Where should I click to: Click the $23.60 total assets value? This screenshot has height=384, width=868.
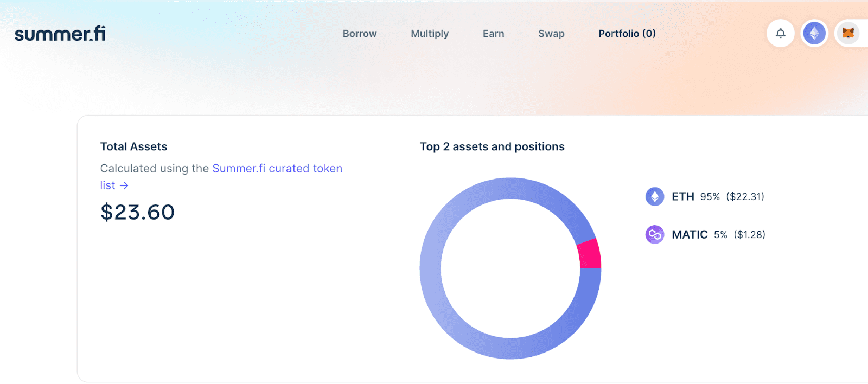(x=138, y=212)
